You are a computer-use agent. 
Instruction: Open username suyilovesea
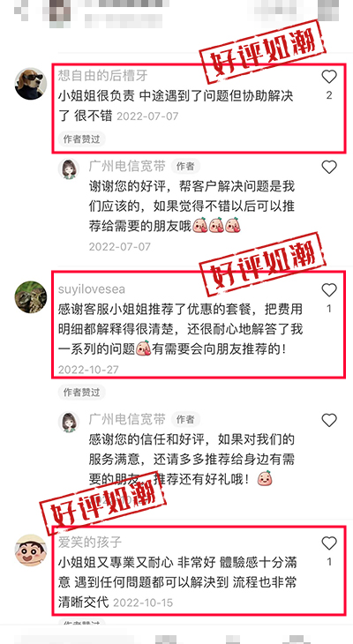92,289
